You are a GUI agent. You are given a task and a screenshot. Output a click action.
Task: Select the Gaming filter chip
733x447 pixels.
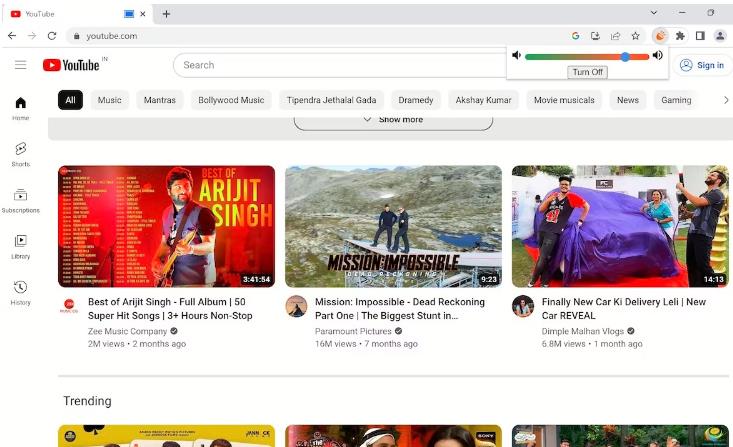click(x=676, y=100)
